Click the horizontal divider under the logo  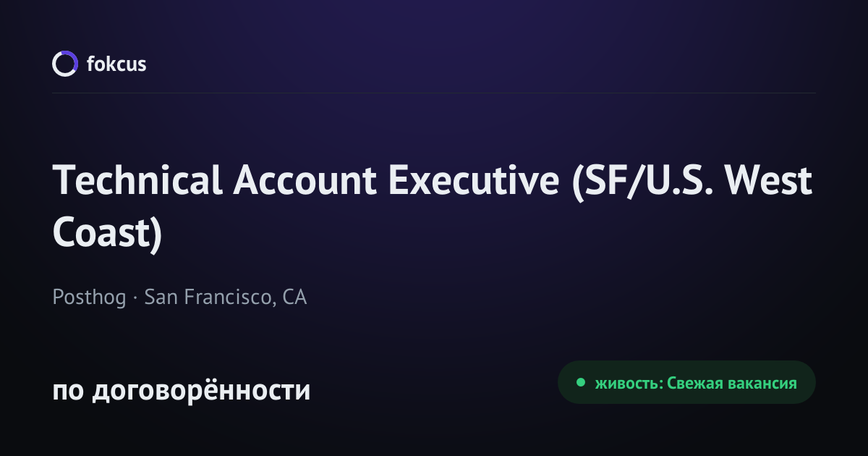point(434,93)
